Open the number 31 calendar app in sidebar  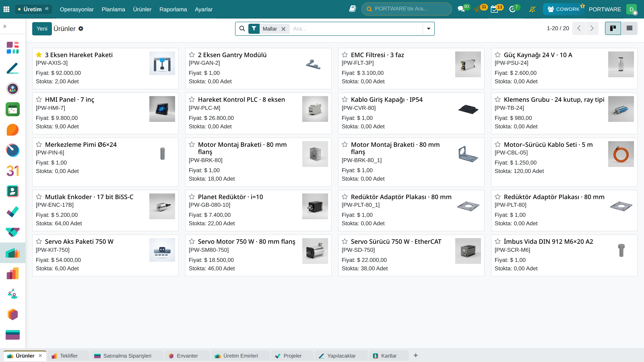click(x=12, y=171)
